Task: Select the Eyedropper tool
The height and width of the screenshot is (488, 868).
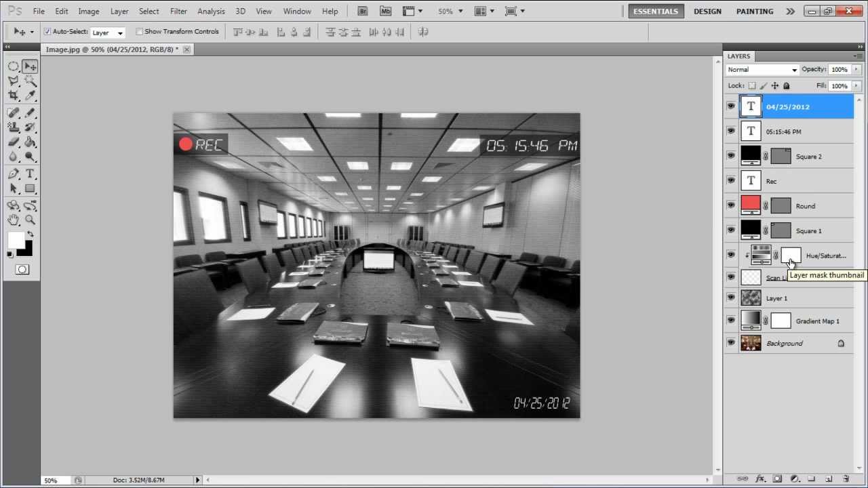Action: click(x=30, y=96)
